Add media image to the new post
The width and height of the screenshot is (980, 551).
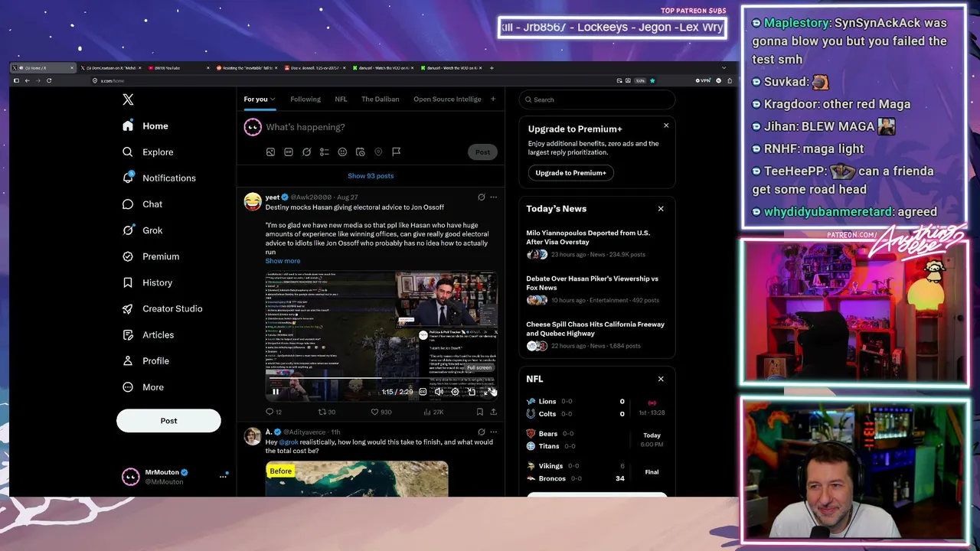coord(270,152)
